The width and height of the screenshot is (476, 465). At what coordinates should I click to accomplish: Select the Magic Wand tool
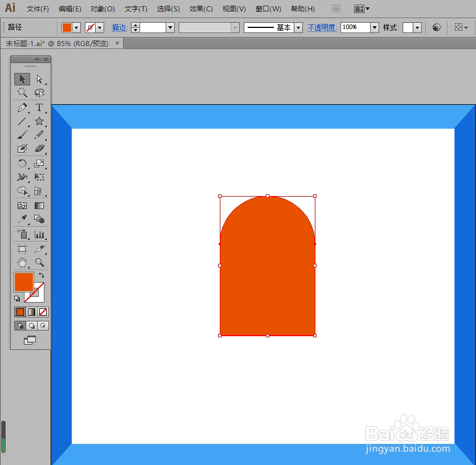click(x=22, y=92)
